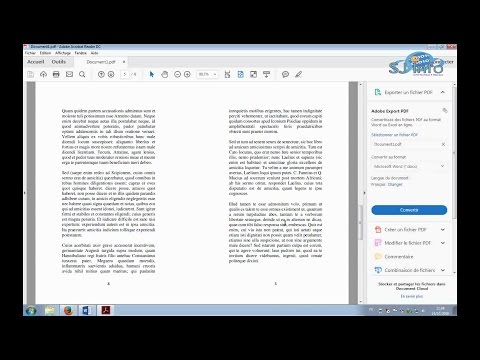Open File Explorer from taskbar

click(50, 311)
